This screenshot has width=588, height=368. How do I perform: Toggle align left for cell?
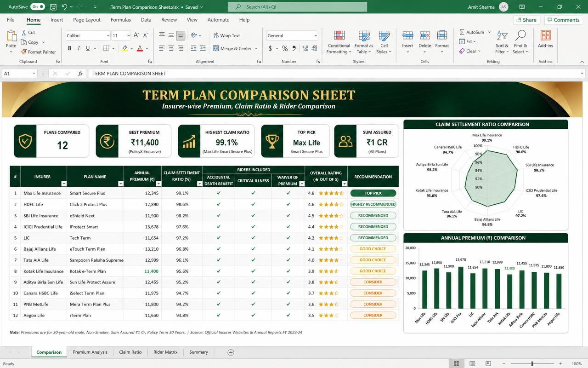point(162,48)
